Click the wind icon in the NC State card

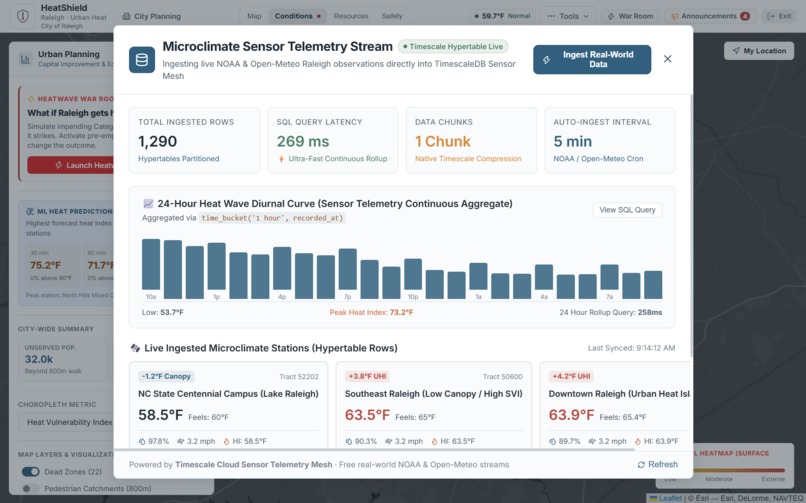tap(180, 441)
